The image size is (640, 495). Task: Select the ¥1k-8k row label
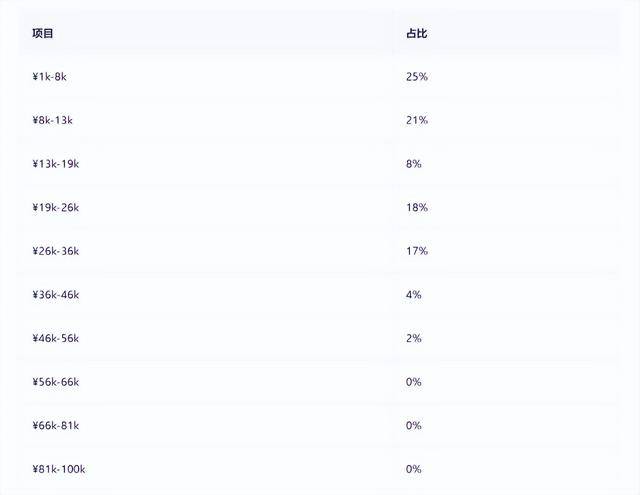point(49,77)
